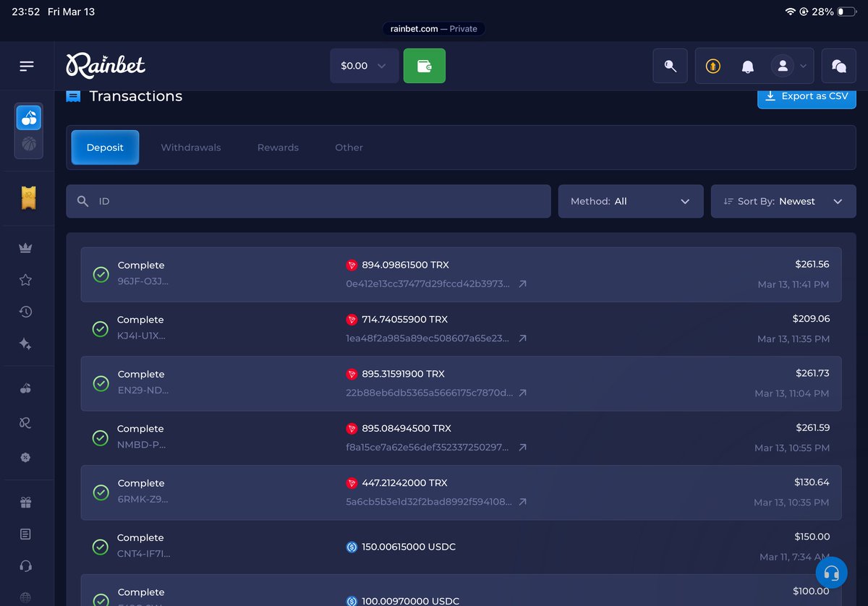Tap the Wi-Fi icon in status bar
Screen dimensions: 868x606
click(790, 12)
